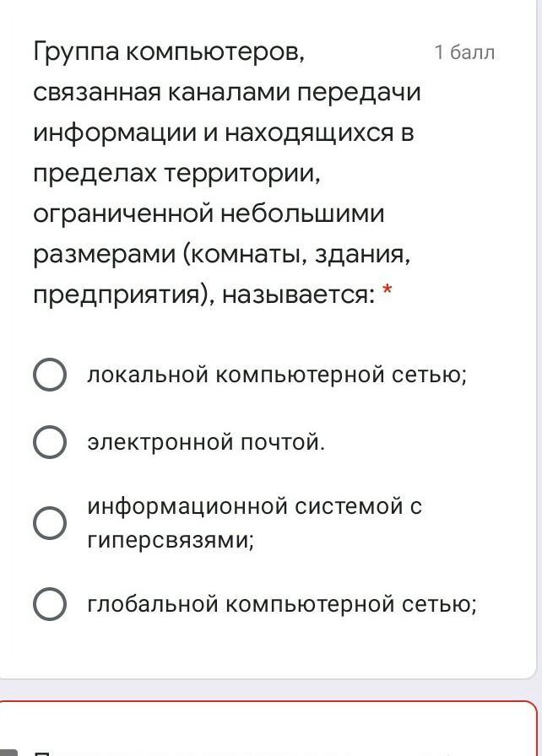The width and height of the screenshot is (542, 756).
Task: Click the 'информации и находящихся в' text line
Action: pos(224,132)
